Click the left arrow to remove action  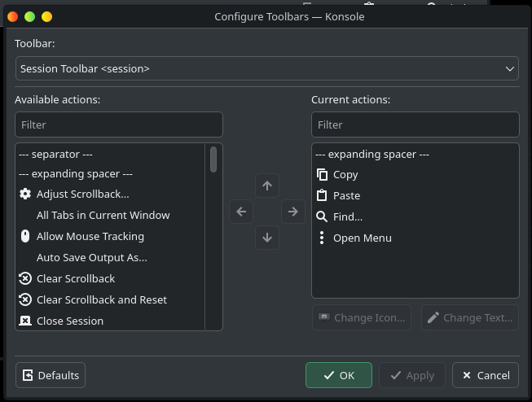click(x=240, y=212)
